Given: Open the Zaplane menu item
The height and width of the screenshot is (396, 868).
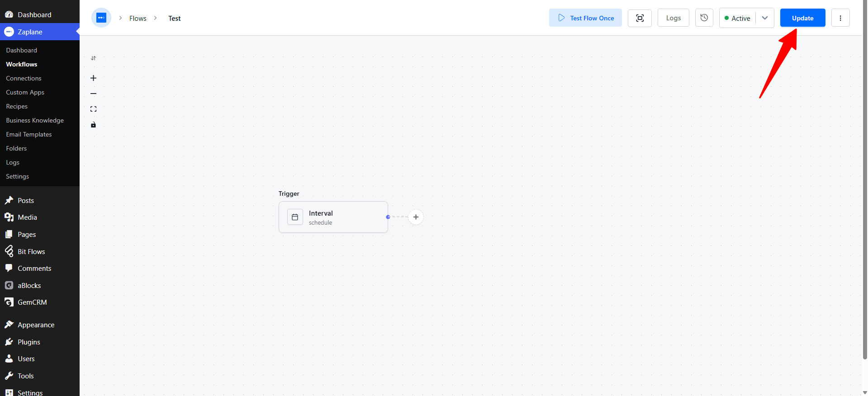Looking at the screenshot, I should click(x=40, y=32).
